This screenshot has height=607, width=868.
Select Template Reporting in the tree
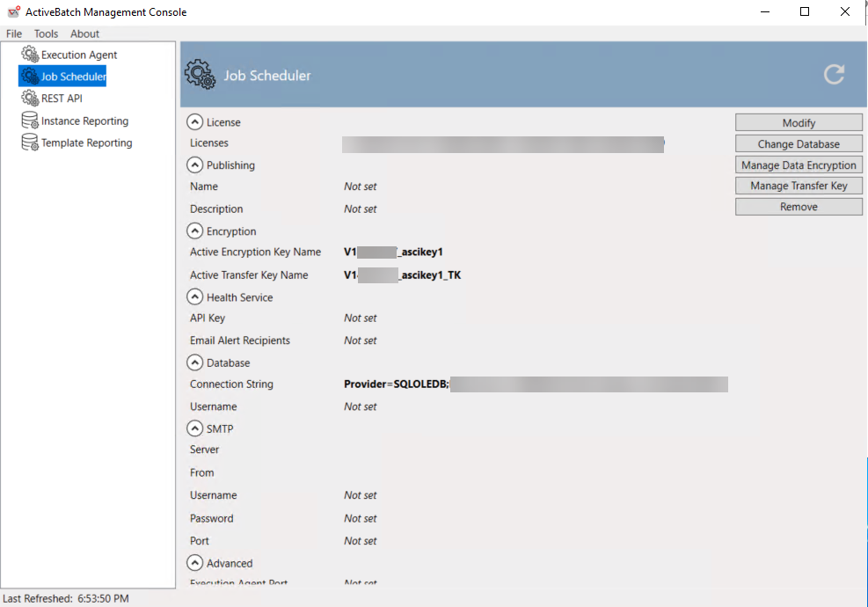tap(87, 143)
